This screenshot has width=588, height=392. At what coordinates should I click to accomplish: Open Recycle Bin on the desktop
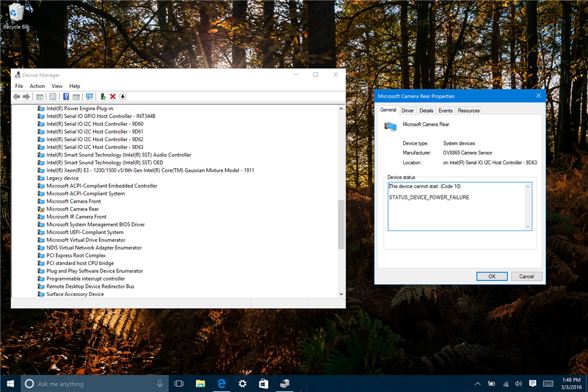tap(16, 16)
